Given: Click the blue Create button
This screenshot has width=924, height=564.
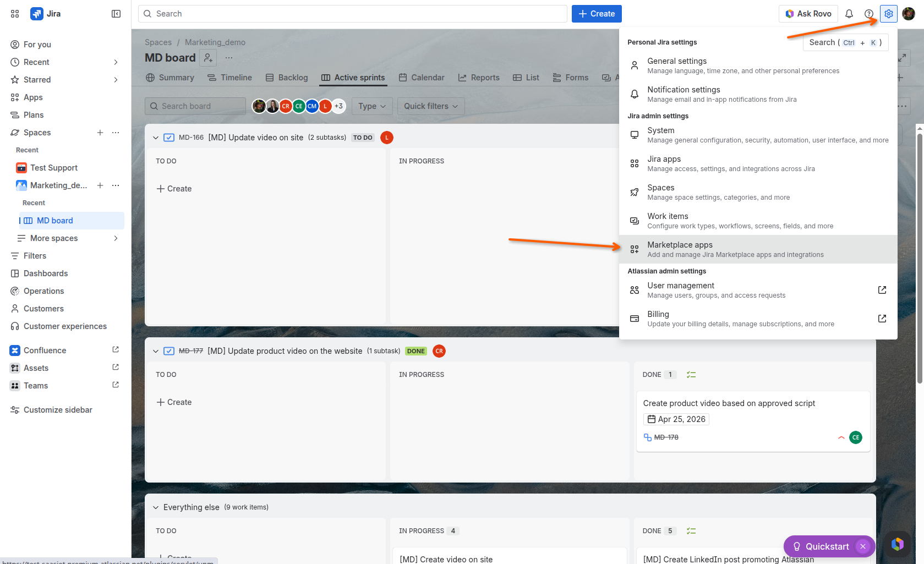Looking at the screenshot, I should tap(597, 14).
